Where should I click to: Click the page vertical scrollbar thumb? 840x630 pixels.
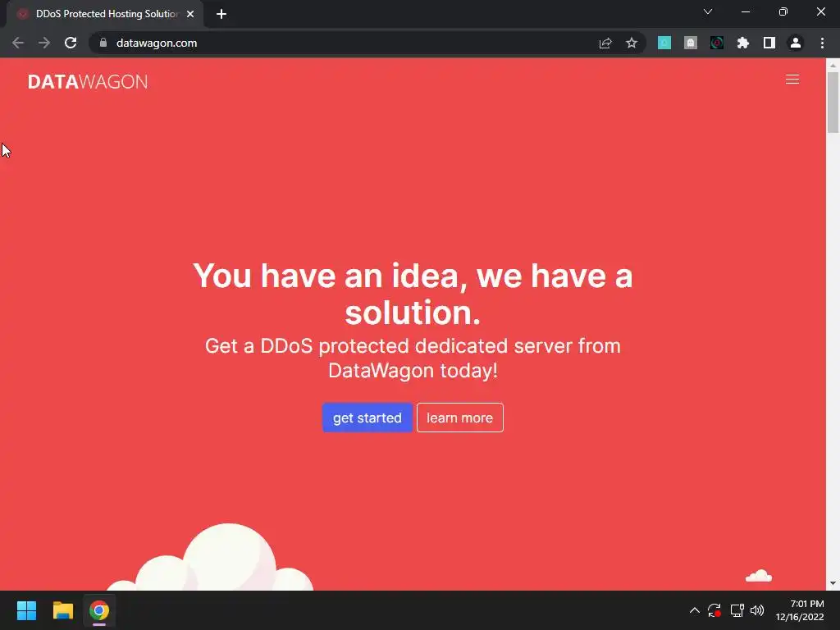pyautogui.click(x=833, y=102)
